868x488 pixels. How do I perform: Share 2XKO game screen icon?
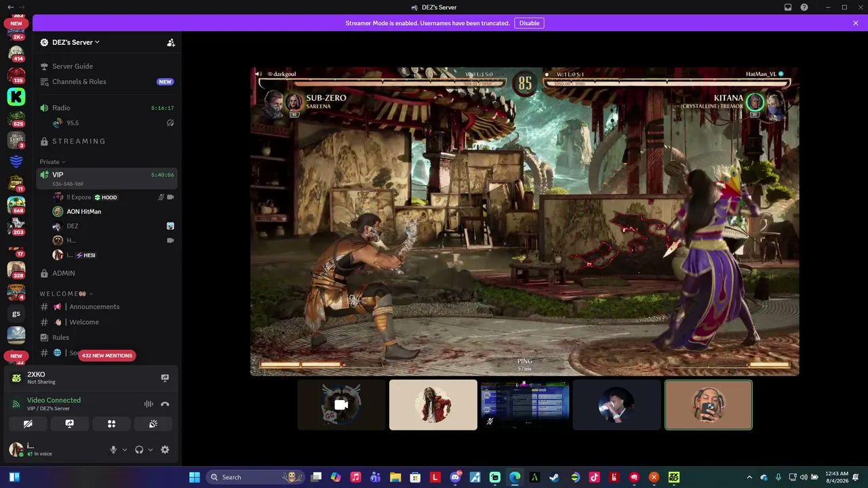[x=165, y=378]
